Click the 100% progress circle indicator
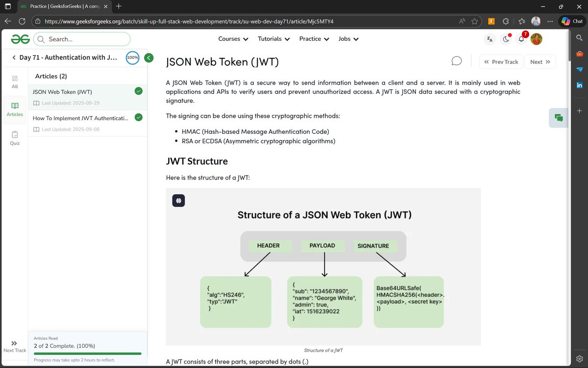This screenshot has width=588, height=368. (132, 57)
